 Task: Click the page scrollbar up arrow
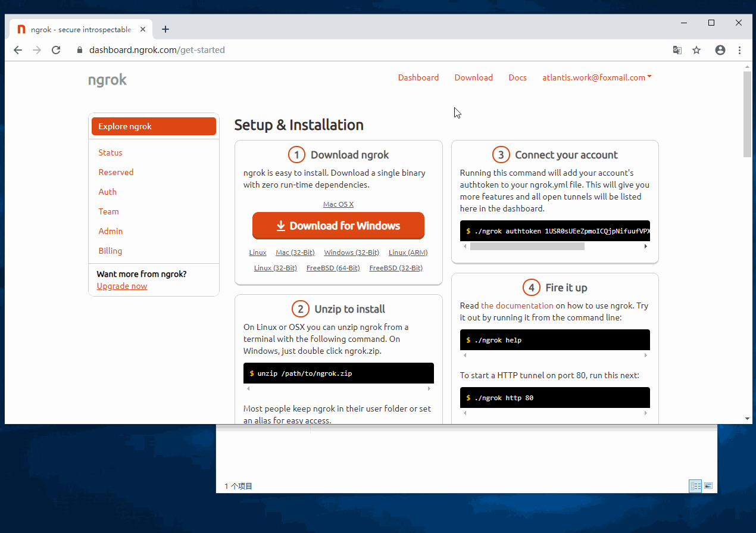748,67
